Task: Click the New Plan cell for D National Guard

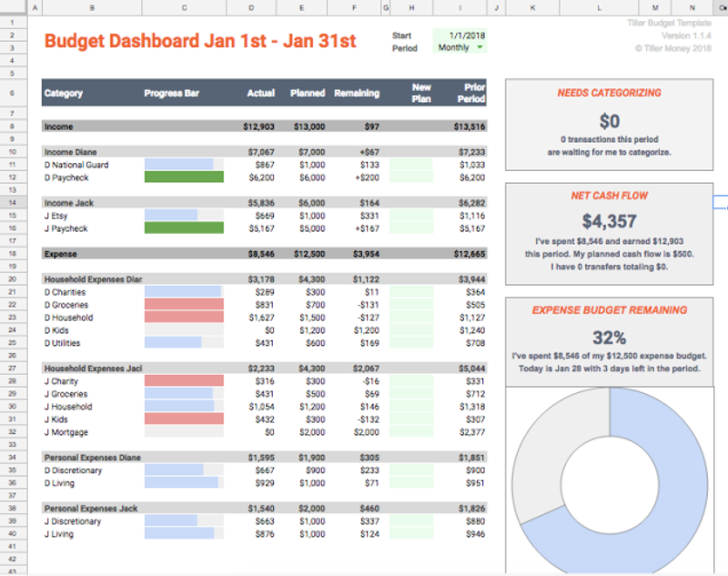Action: (x=411, y=165)
